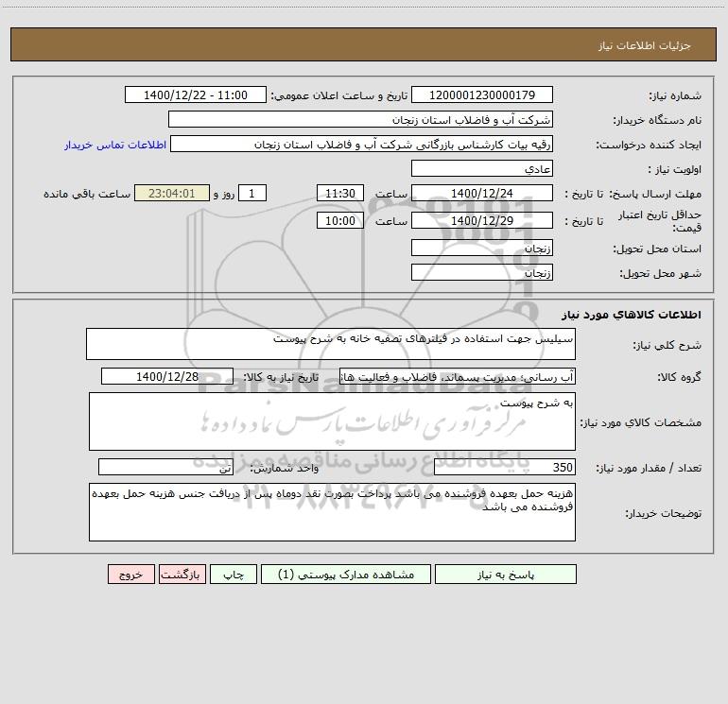Screen dimensions: 728x704
Task: Click section heading اطلاعات کالاهای مورد نیاز
Action: click(x=632, y=315)
